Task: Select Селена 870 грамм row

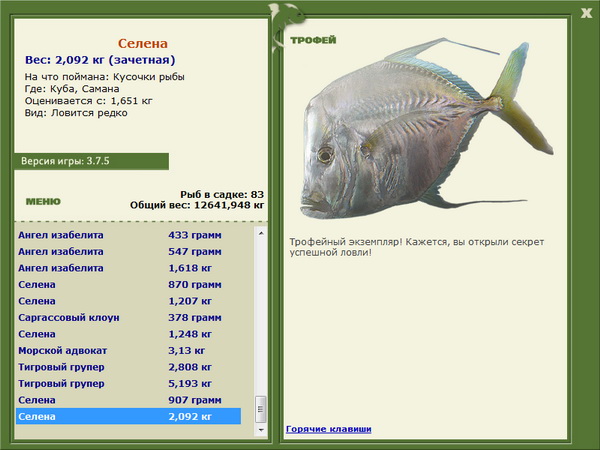Action: [128, 284]
